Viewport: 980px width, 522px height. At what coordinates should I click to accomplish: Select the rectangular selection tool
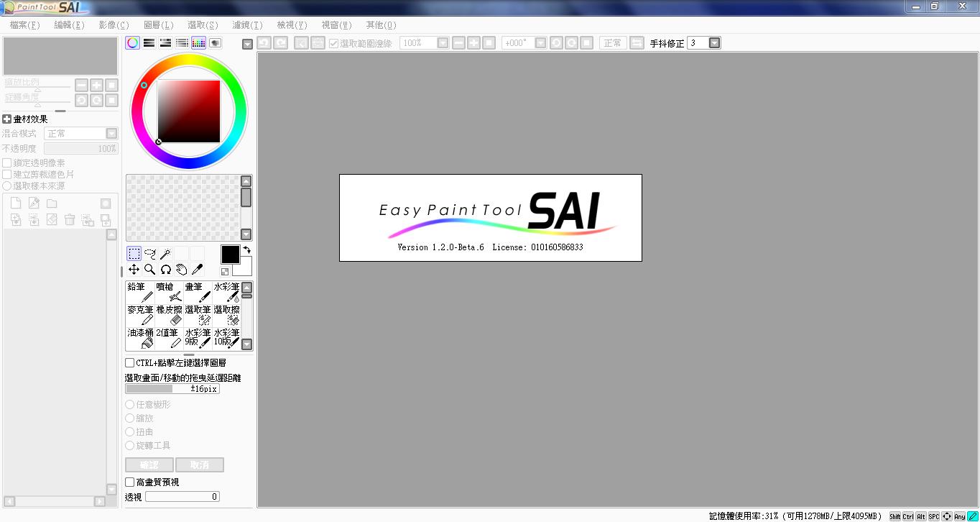pos(134,253)
